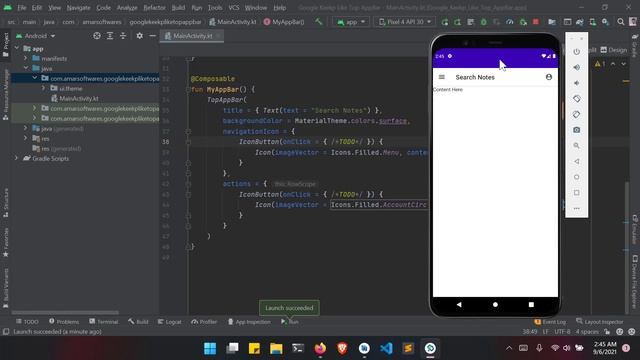Open the app run configuration dropdown
This screenshot has width=640, height=360.
(351, 22)
